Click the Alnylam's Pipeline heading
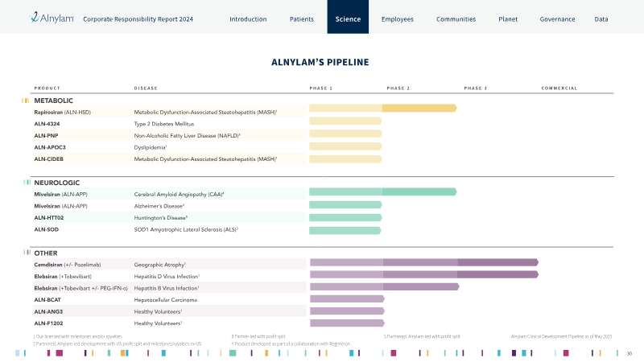This screenshot has height=362, width=644. [320, 62]
